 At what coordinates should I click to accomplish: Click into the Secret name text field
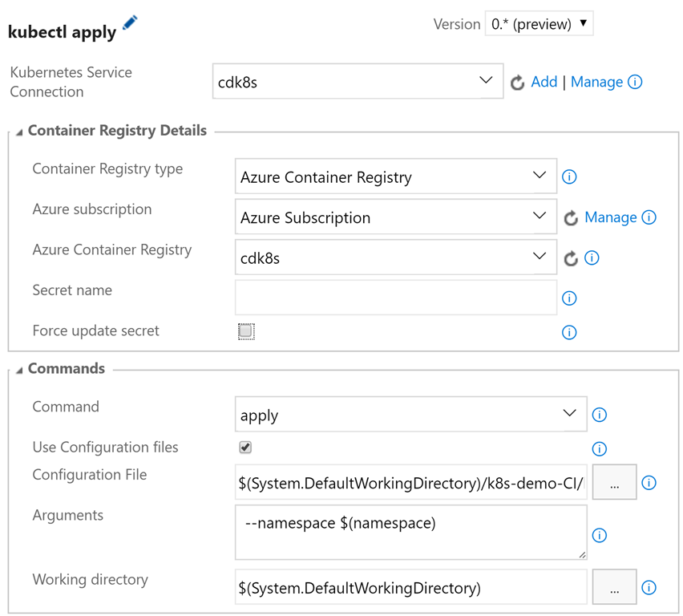coord(395,297)
